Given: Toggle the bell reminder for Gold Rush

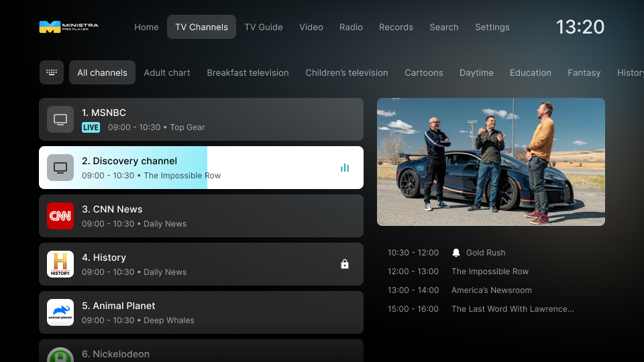Looking at the screenshot, I should tap(456, 253).
